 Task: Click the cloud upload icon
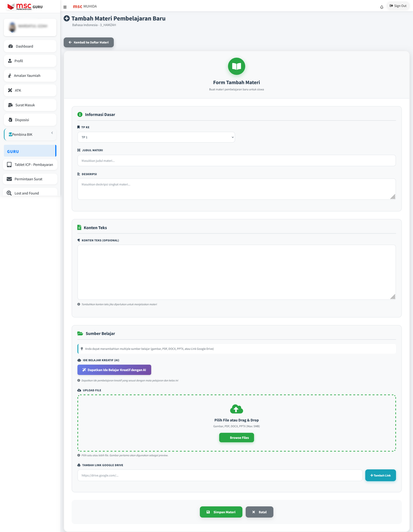236,409
